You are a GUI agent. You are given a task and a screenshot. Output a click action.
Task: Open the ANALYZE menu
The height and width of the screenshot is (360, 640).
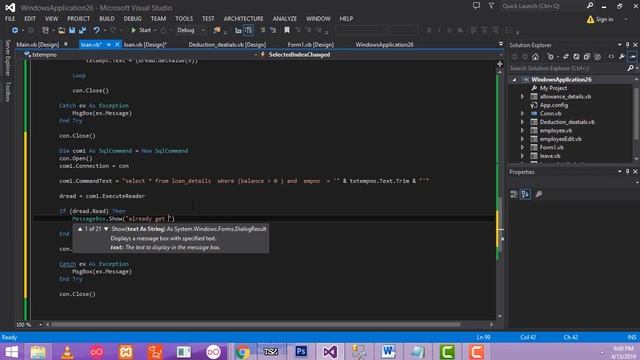pyautogui.click(x=284, y=19)
